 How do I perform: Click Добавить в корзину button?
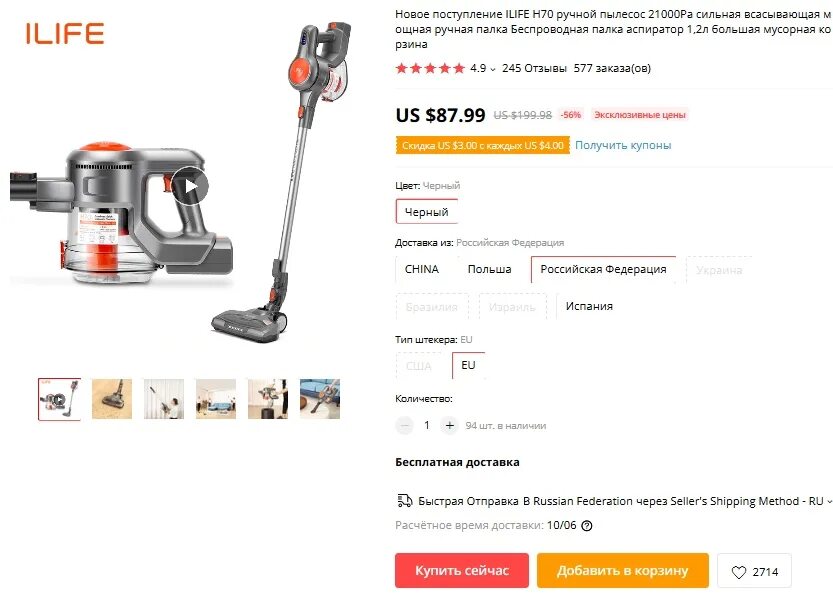[x=623, y=571]
